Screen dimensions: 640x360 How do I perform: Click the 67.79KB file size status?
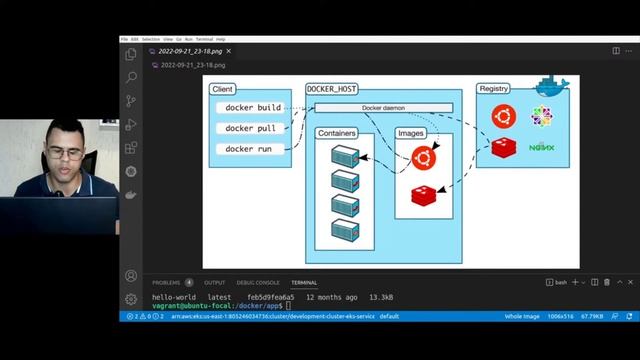[x=592, y=316]
